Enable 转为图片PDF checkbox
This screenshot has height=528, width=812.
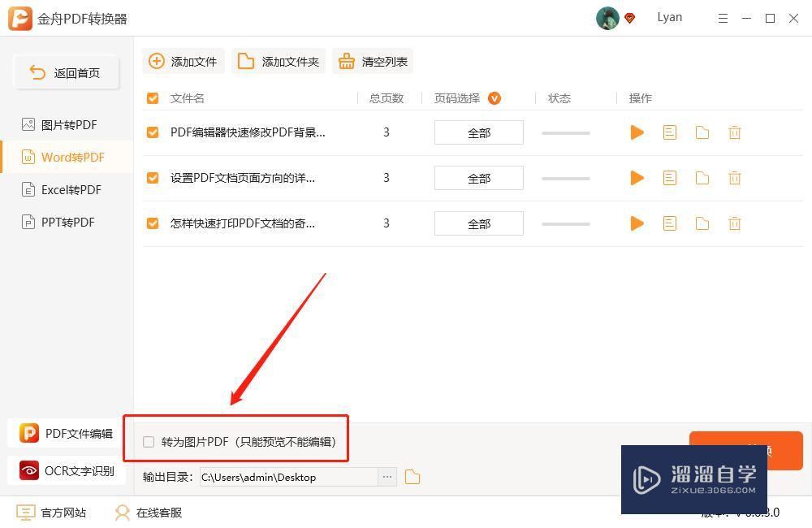click(149, 441)
